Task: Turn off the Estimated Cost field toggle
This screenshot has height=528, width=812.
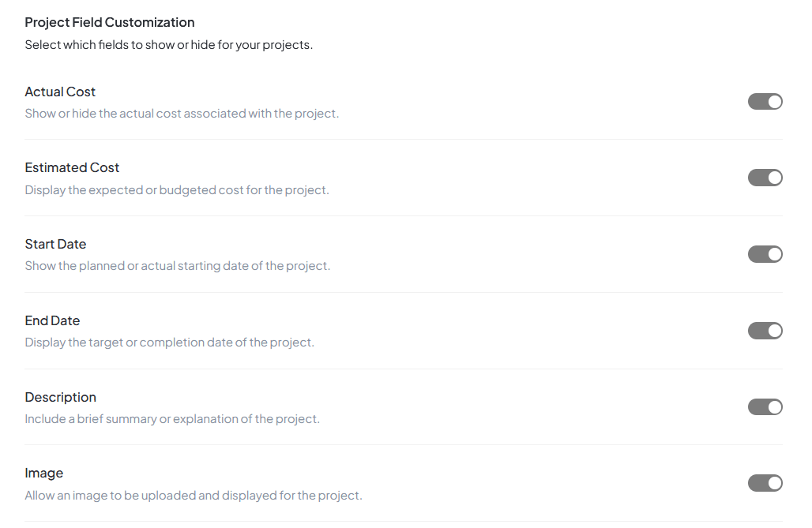Action: [765, 178]
